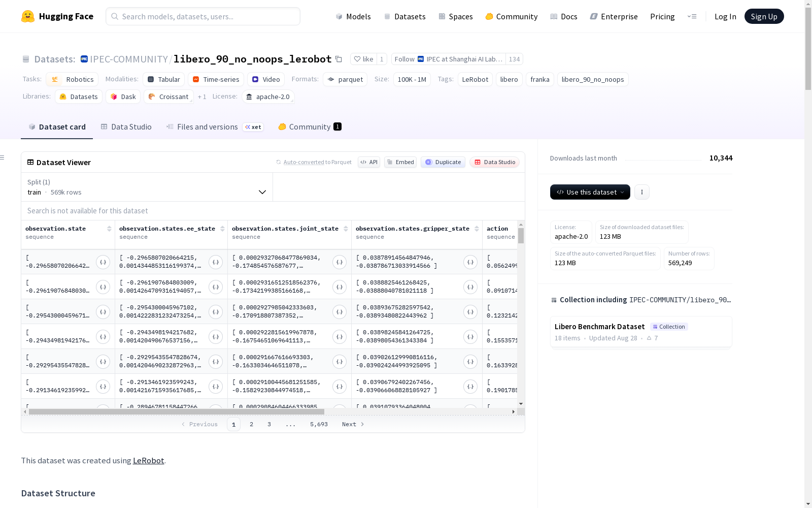Expand joint_state JSON for row 0.00029327068477869034
Viewport: 812px width, 508px height.
[339, 262]
